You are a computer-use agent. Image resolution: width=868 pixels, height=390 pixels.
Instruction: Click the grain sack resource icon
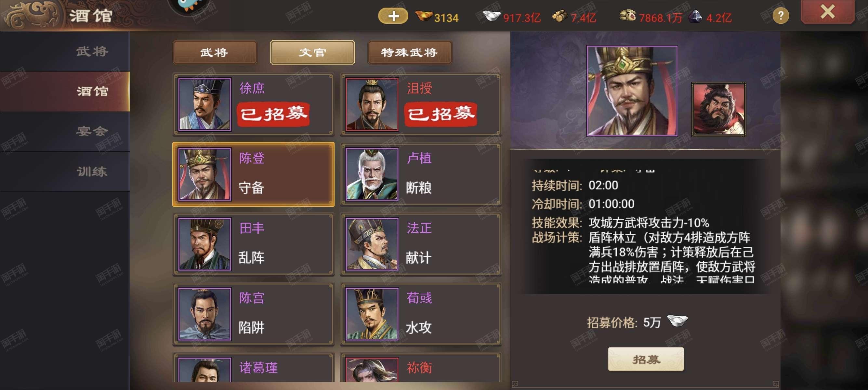click(x=628, y=16)
